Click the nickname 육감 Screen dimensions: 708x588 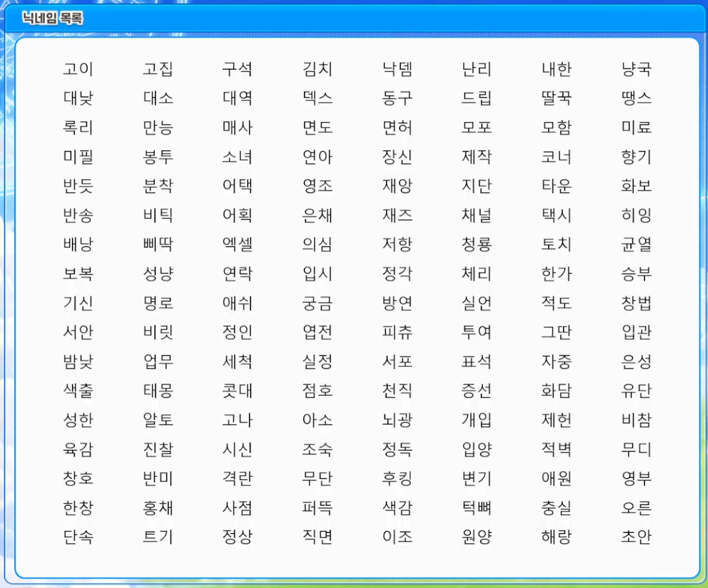78,450
